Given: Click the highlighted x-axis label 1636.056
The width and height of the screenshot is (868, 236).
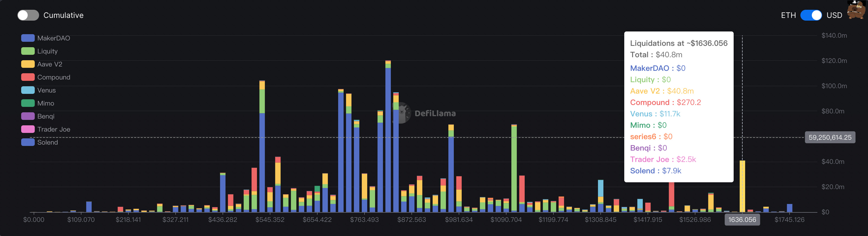Looking at the screenshot, I should coord(742,219).
